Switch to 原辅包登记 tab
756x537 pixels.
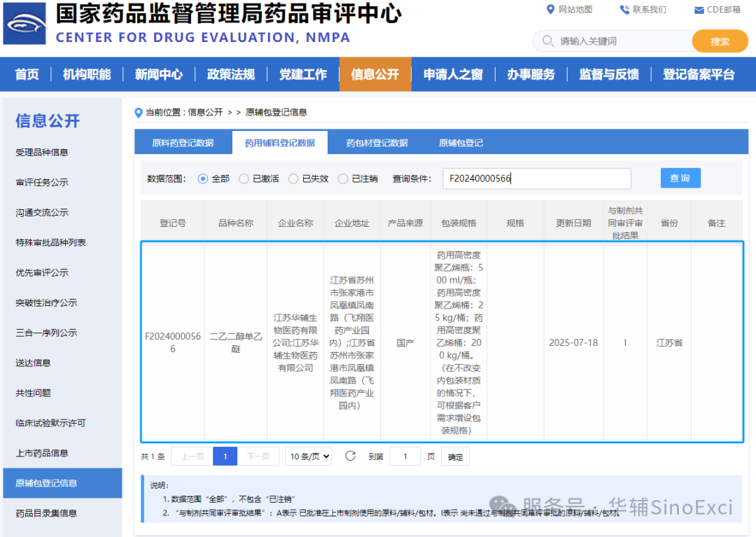[461, 143]
